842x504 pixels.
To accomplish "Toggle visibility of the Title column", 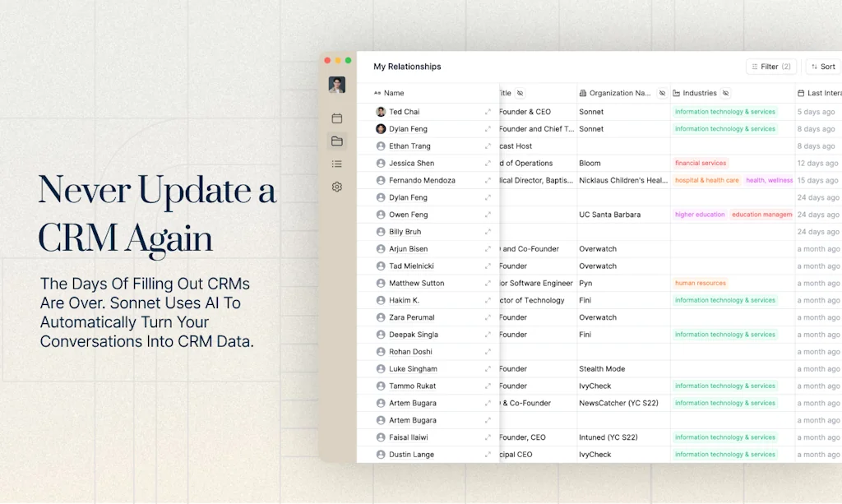I will [520, 94].
